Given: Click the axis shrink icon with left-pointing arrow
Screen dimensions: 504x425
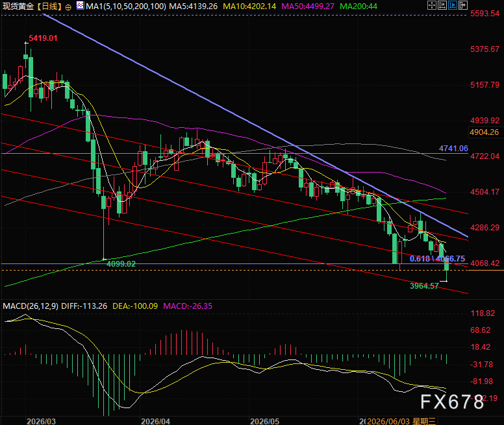Looking at the screenshot, I should coord(442,5).
